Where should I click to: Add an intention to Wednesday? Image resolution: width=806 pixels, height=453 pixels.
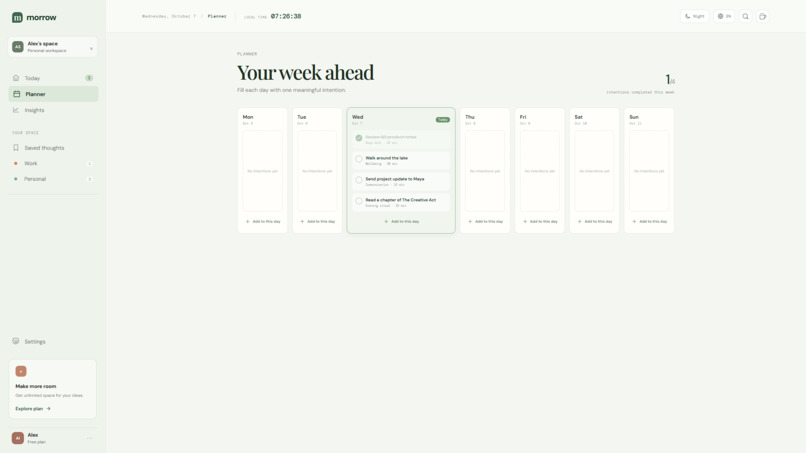tap(401, 222)
